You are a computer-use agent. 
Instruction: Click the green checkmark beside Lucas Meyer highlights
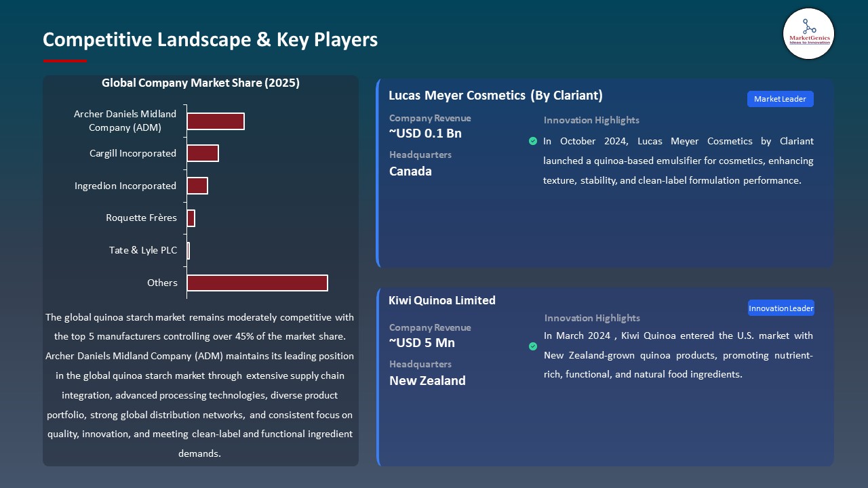(x=533, y=141)
